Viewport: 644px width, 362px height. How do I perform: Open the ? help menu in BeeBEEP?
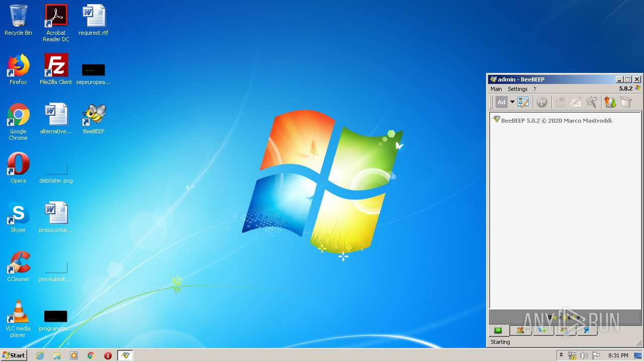coord(535,89)
